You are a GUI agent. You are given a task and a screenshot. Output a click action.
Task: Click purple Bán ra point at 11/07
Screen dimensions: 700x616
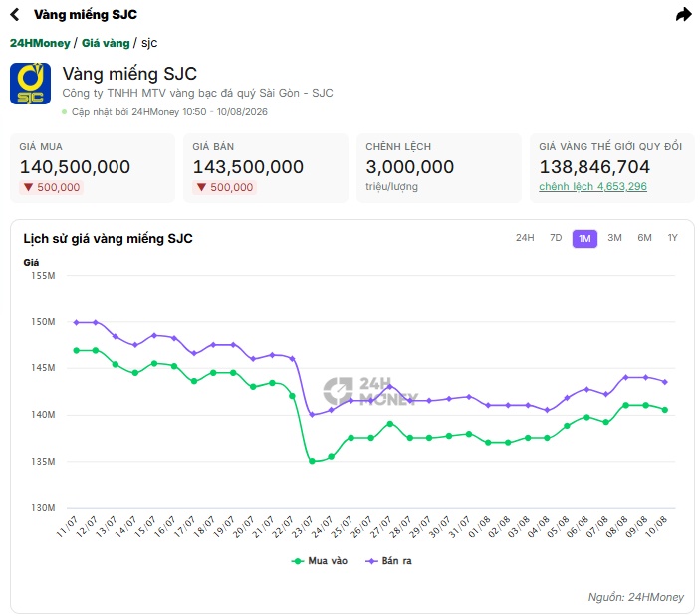tap(77, 323)
